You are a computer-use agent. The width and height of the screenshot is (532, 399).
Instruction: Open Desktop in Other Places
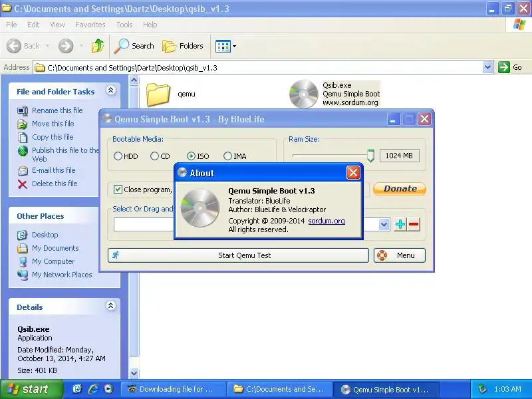(45, 235)
